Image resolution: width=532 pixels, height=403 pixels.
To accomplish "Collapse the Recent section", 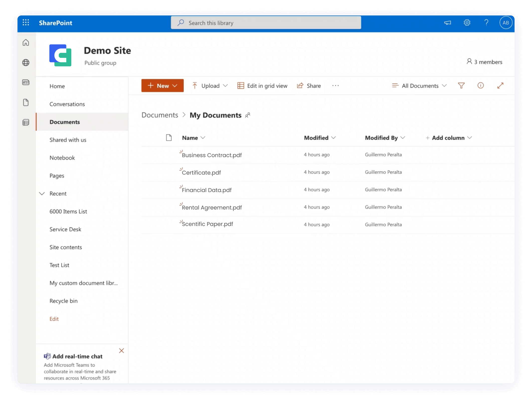I will [42, 194].
